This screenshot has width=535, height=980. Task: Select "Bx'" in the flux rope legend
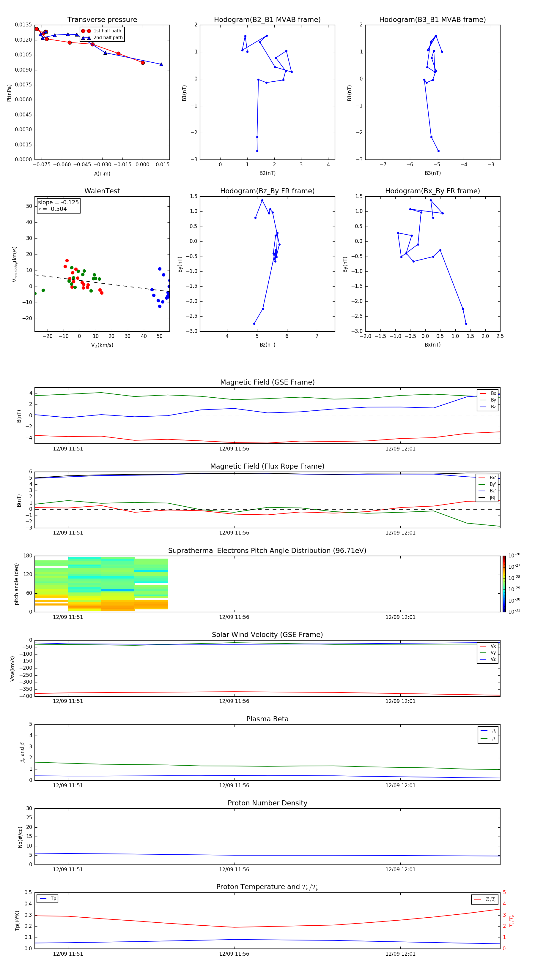tap(487, 478)
